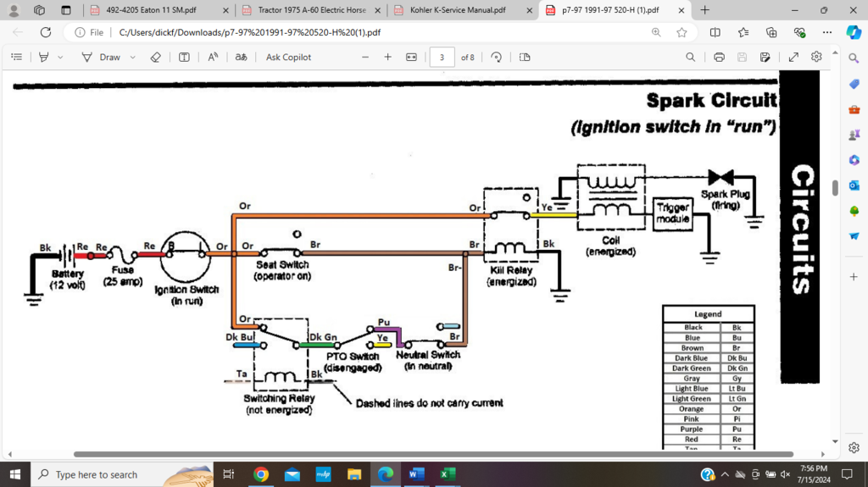Click the Print PDF icon

[x=719, y=57]
